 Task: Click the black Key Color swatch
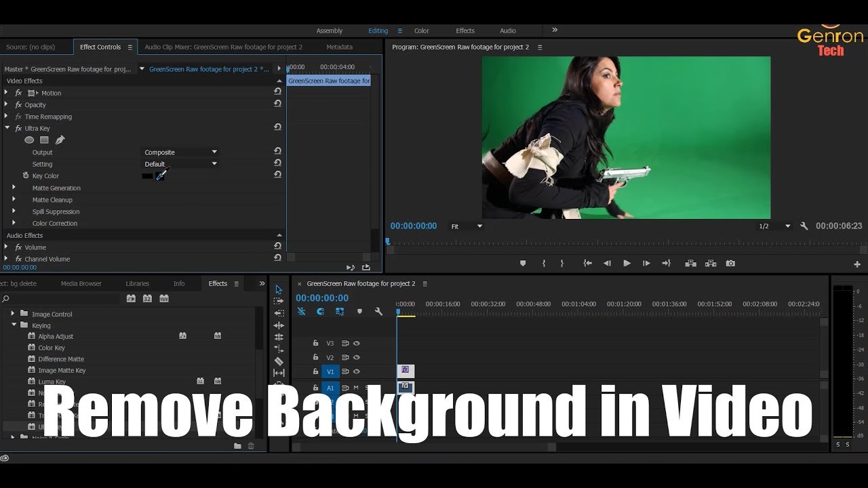[147, 176]
